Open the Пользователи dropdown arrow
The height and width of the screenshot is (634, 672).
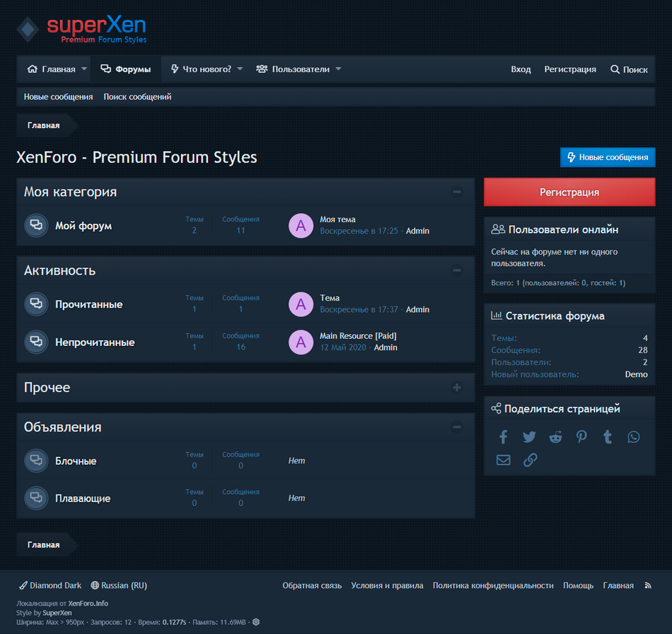(x=338, y=69)
